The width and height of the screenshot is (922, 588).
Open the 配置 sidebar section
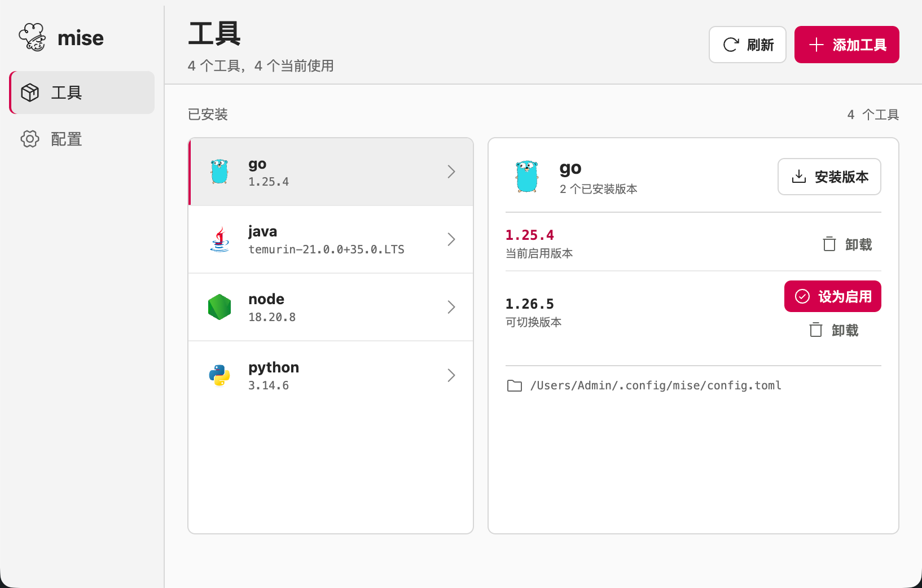point(82,139)
